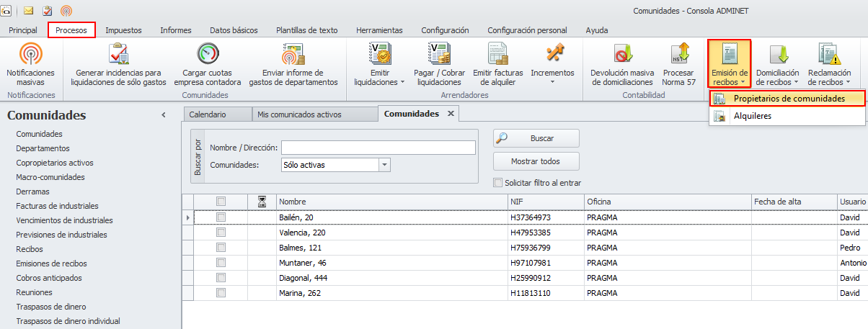The height and width of the screenshot is (329, 868).
Task: Tick the checkbox for Bailén, 20
Action: [221, 217]
